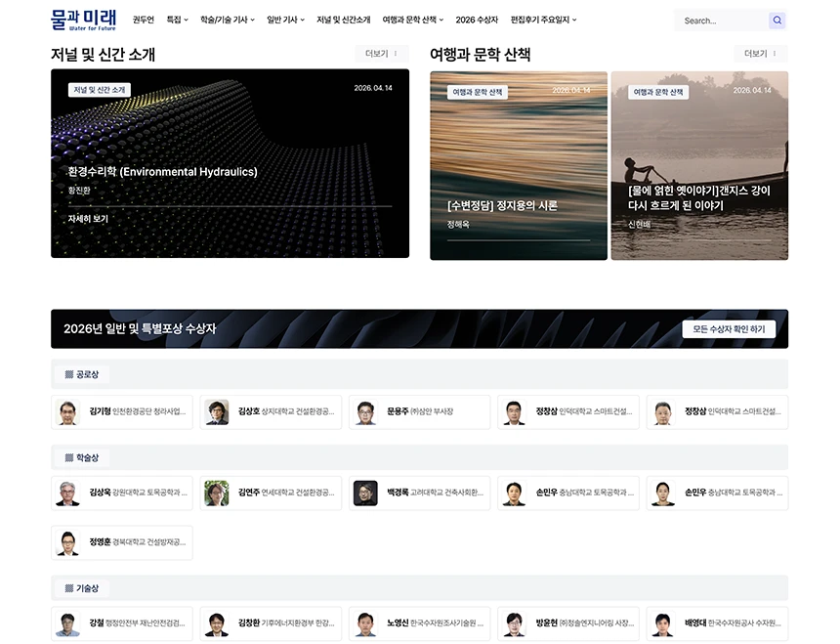Open 자세히 보기 link on 환경수리학 card
Viewport: 840px width, 644px height.
88,219
